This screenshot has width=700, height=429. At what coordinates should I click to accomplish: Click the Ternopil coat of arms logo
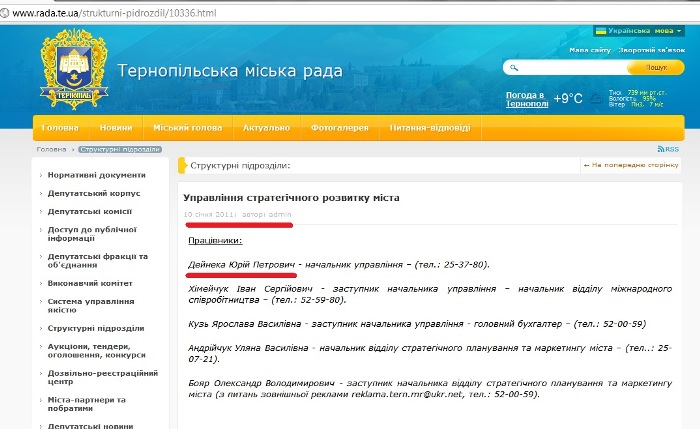74,69
